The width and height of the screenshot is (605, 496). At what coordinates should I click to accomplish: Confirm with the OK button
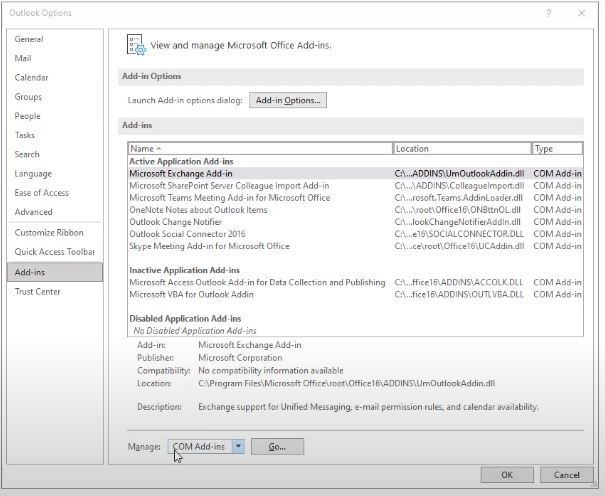pyautogui.click(x=507, y=475)
